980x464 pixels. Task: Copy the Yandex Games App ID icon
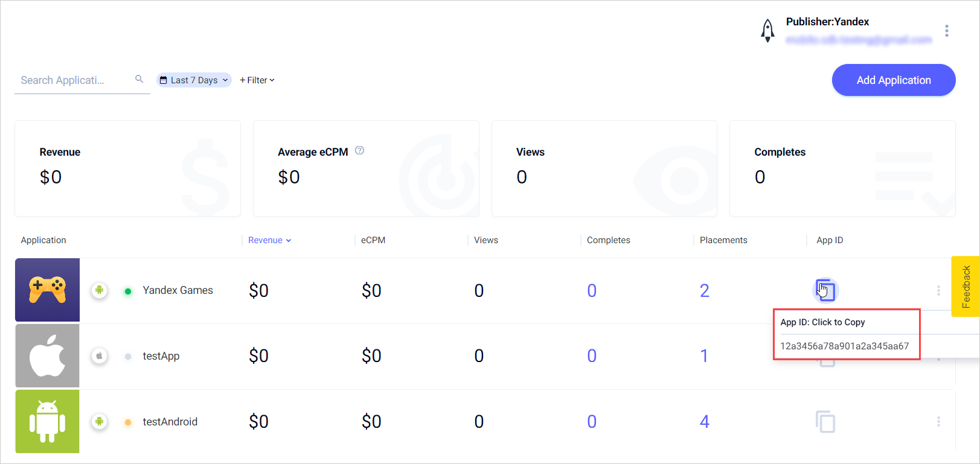click(x=825, y=290)
